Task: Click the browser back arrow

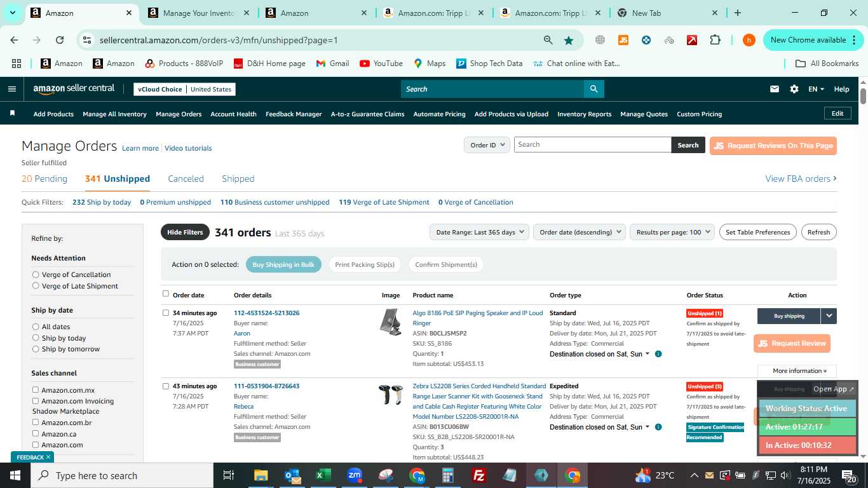Action: click(14, 40)
